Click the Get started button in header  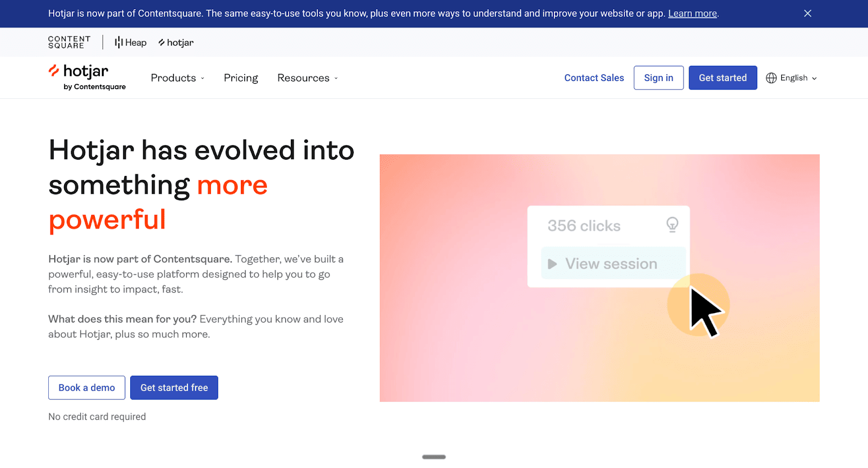tap(723, 78)
